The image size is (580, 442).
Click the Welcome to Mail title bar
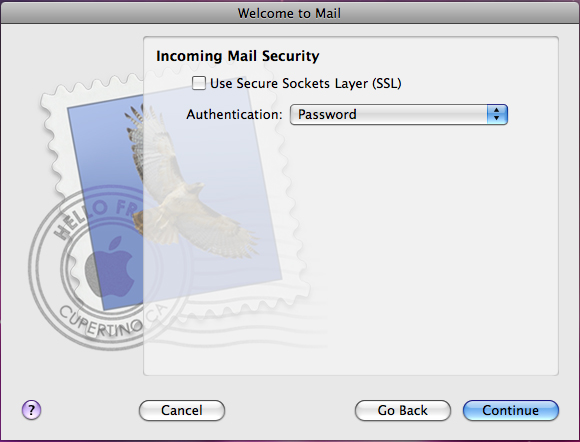290,13
